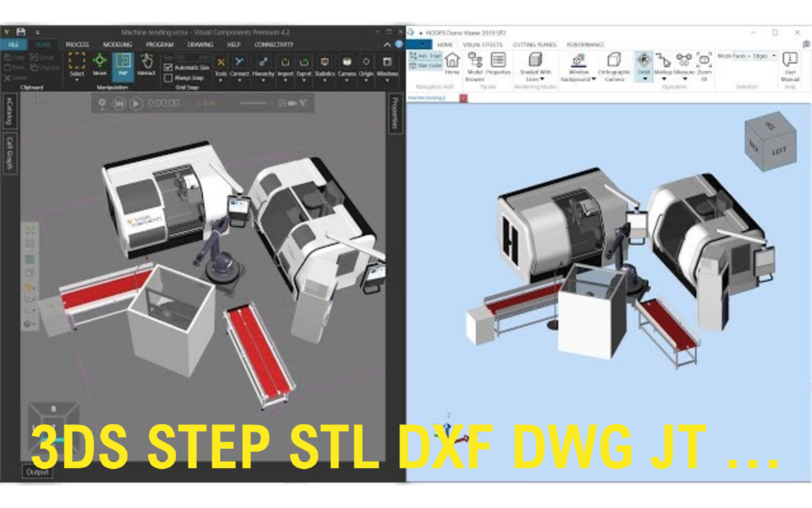The width and height of the screenshot is (812, 508).
Task: Expand the Select tool dropdown arrow
Action: pos(77,80)
